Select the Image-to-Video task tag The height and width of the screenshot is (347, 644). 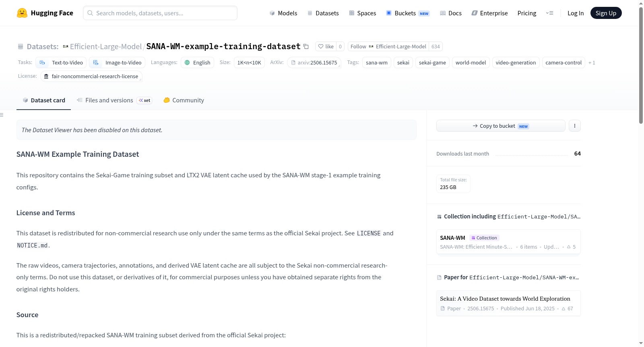117,62
